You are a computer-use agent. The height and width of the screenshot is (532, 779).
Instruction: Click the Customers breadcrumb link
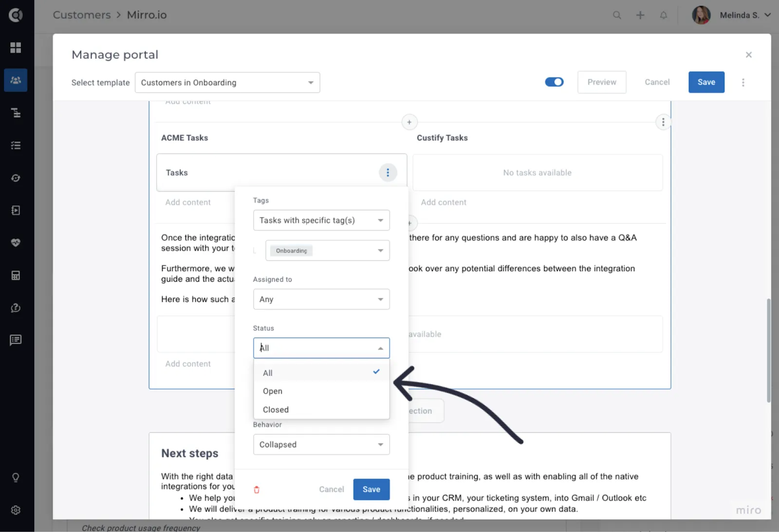coord(82,15)
